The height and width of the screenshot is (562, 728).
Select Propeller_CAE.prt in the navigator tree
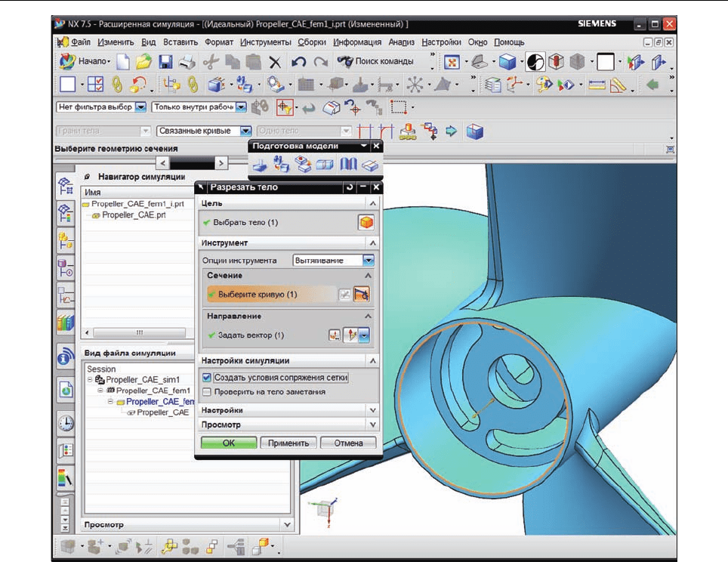click(134, 215)
